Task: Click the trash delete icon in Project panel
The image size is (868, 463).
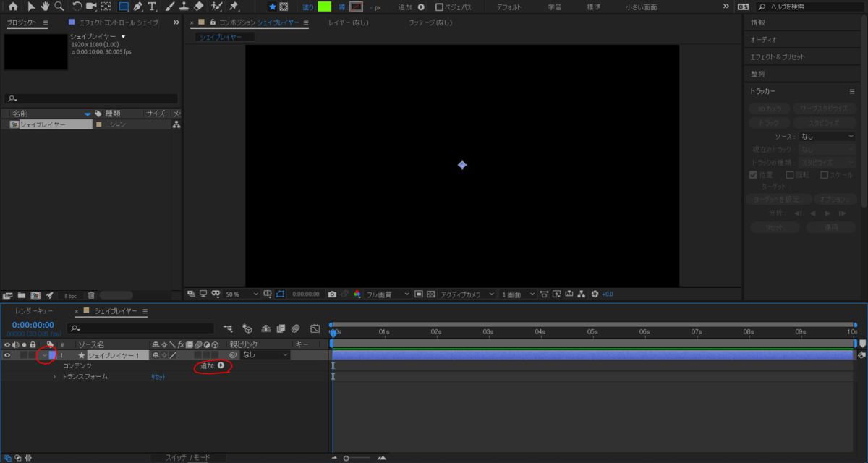Action: click(91, 295)
